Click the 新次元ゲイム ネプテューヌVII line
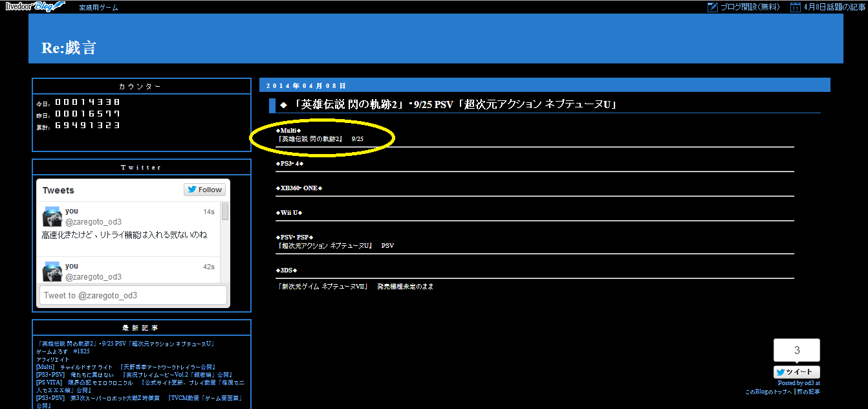868x409 pixels. 355,286
